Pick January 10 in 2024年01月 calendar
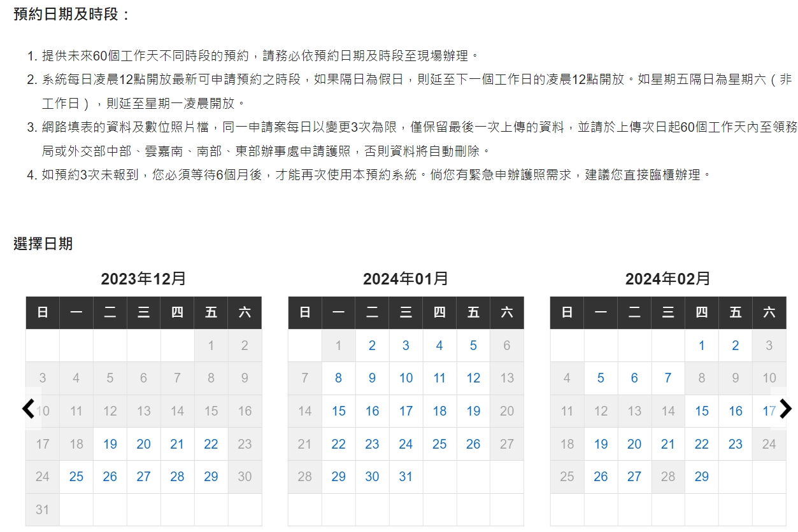Screen dimensions: 798x532 click(406, 378)
